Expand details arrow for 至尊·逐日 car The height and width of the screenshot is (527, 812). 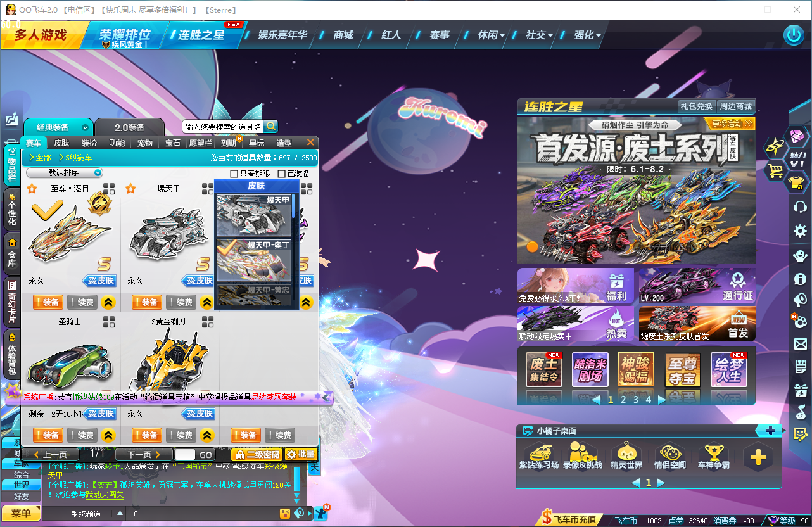click(x=108, y=303)
